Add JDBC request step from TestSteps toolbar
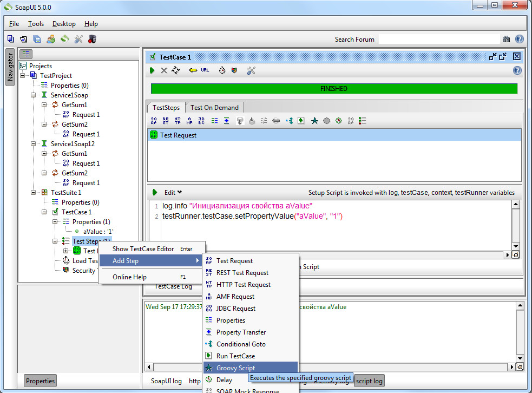Viewport: 532px width, 393px height. [201, 121]
